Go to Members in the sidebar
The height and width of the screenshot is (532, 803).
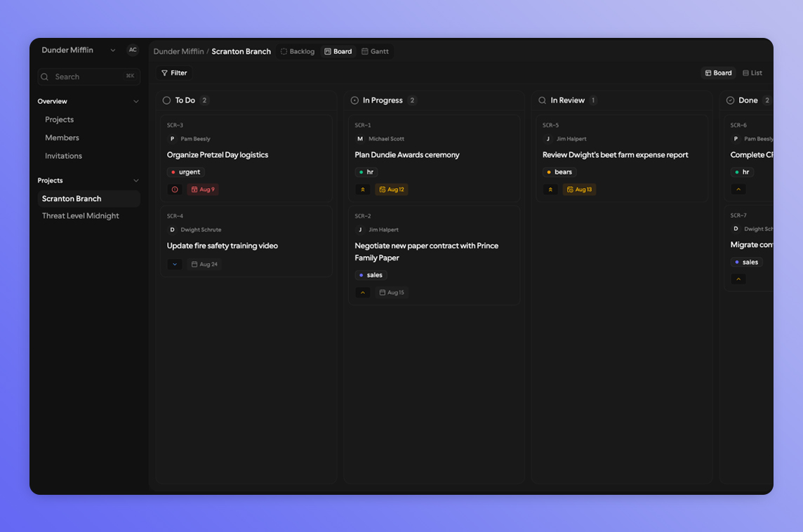tap(62, 138)
